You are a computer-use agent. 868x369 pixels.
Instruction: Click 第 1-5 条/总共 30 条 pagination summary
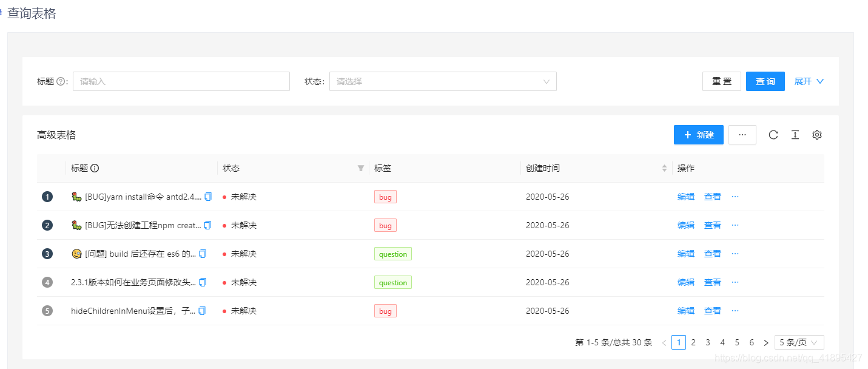click(x=614, y=343)
